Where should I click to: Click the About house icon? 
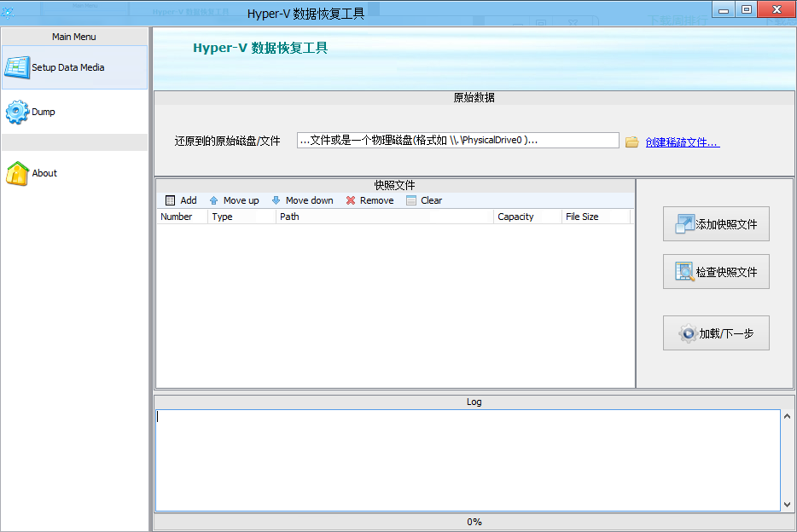pyautogui.click(x=17, y=173)
